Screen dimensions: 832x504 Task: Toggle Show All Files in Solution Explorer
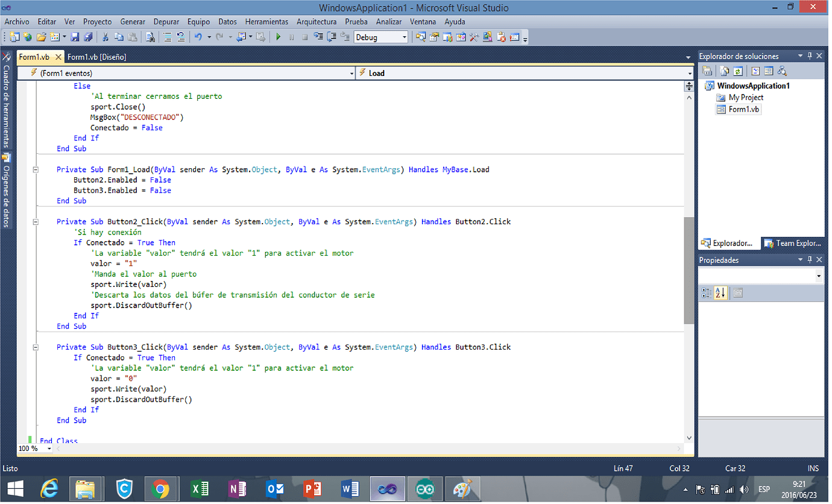coord(723,70)
